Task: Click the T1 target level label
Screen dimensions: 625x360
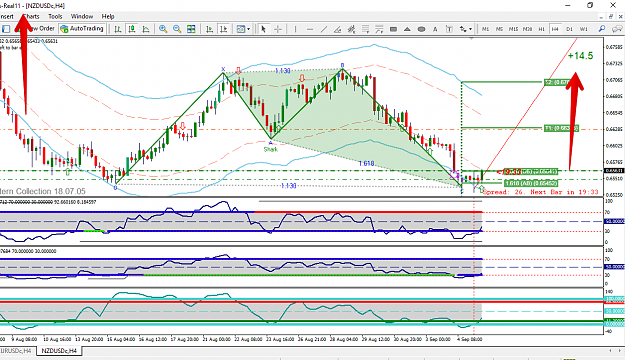Action: pos(561,128)
